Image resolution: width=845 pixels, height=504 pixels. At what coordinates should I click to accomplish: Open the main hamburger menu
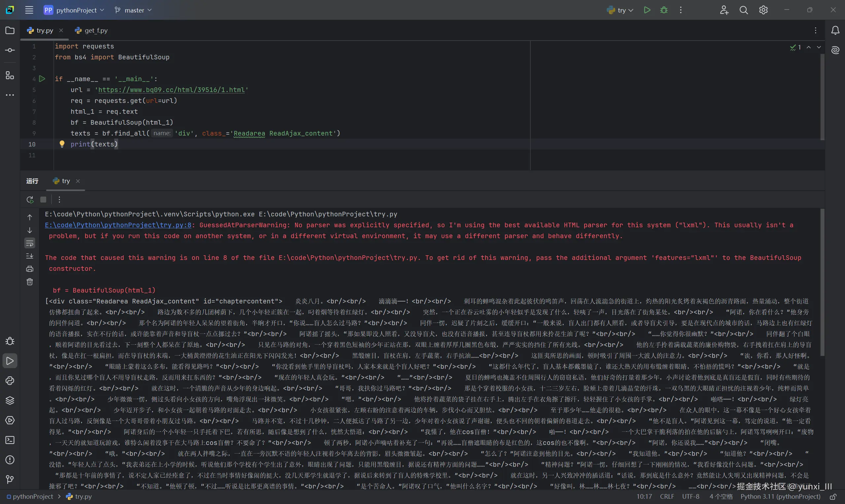click(x=29, y=10)
